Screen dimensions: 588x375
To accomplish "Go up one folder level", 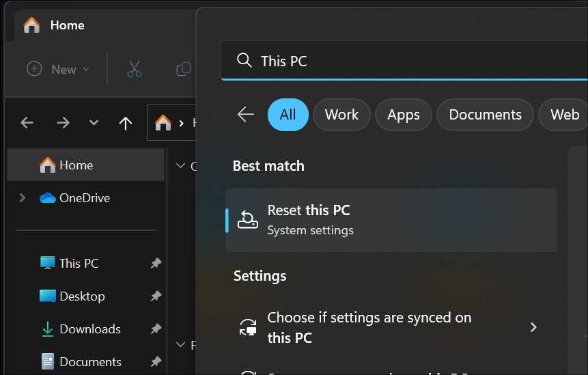I will [126, 123].
